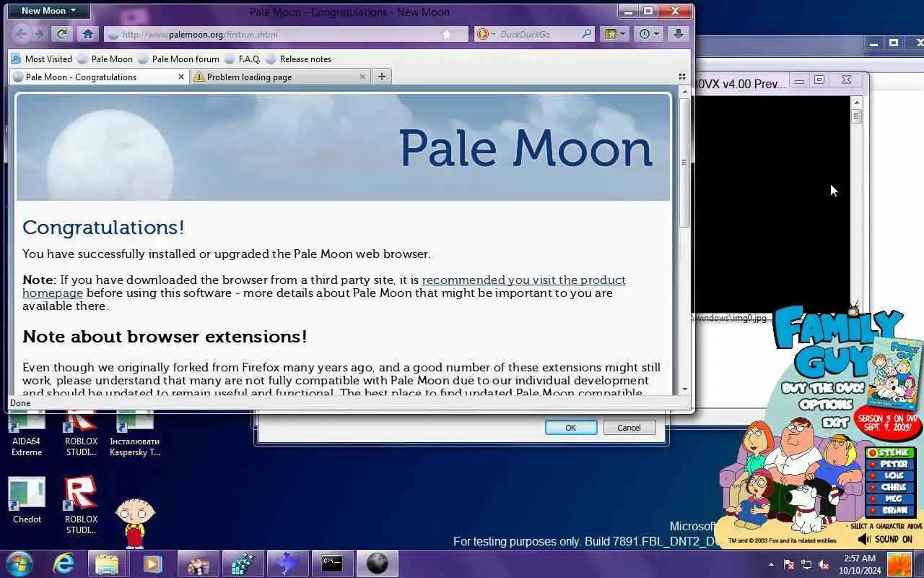
Task: Show all tabs list icon
Action: 682,77
